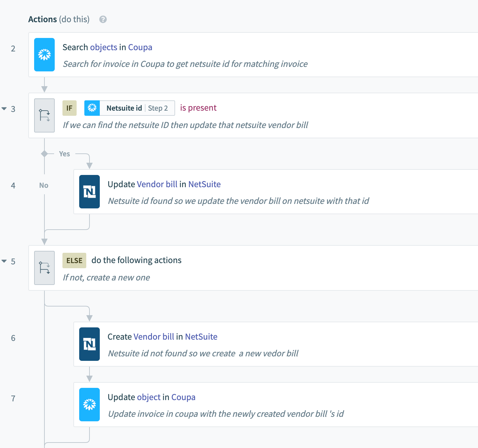Screen dimensions: 478x448
Task: Click the 'is present' condition
Action: [198, 108]
